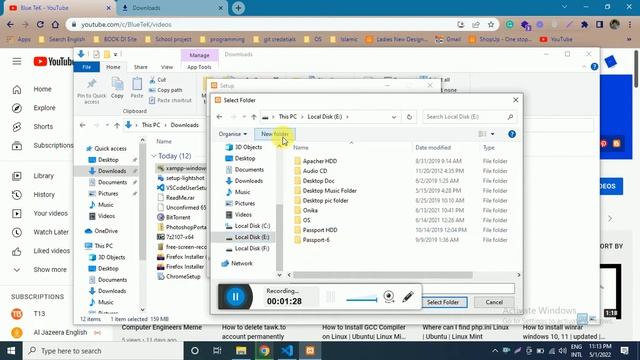
Task: Open the View tab in Explorer ribbon
Action: click(167, 67)
